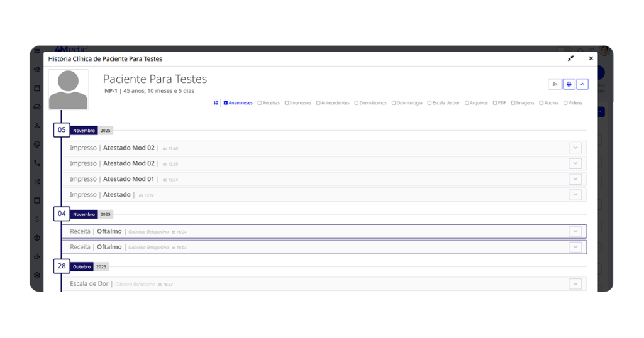This screenshot has width=644, height=338.
Task: Click the settings gear in sidebar
Action: click(x=37, y=275)
